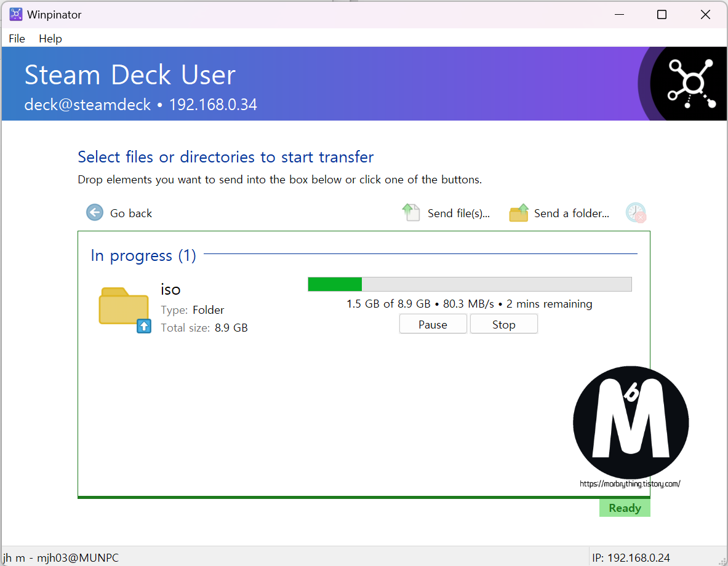Stop the iso transfer
The height and width of the screenshot is (566, 728).
(x=504, y=324)
